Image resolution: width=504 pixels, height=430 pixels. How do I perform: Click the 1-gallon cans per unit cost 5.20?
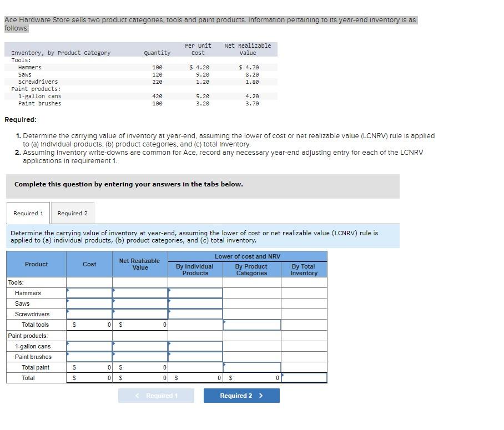pos(203,97)
